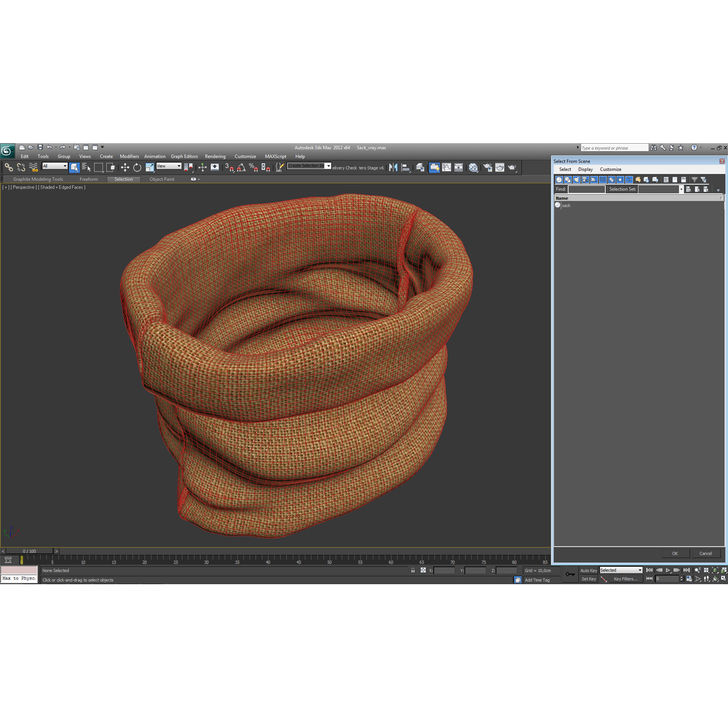Toggle the Angle Snap icon

click(242, 168)
